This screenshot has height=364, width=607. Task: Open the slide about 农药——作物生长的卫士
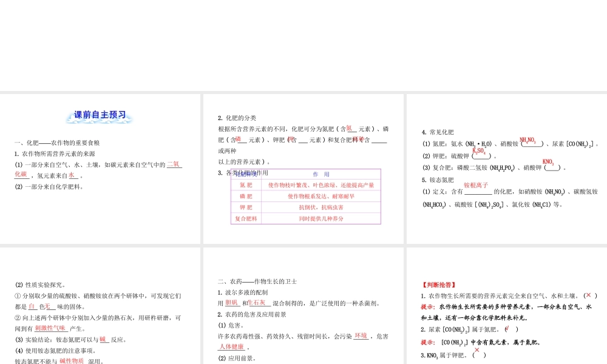point(303,306)
